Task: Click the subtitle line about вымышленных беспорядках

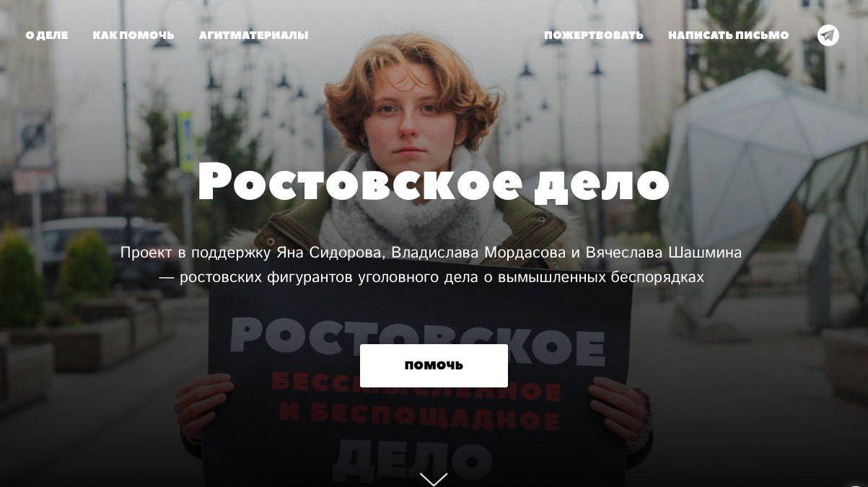Action: (x=431, y=277)
